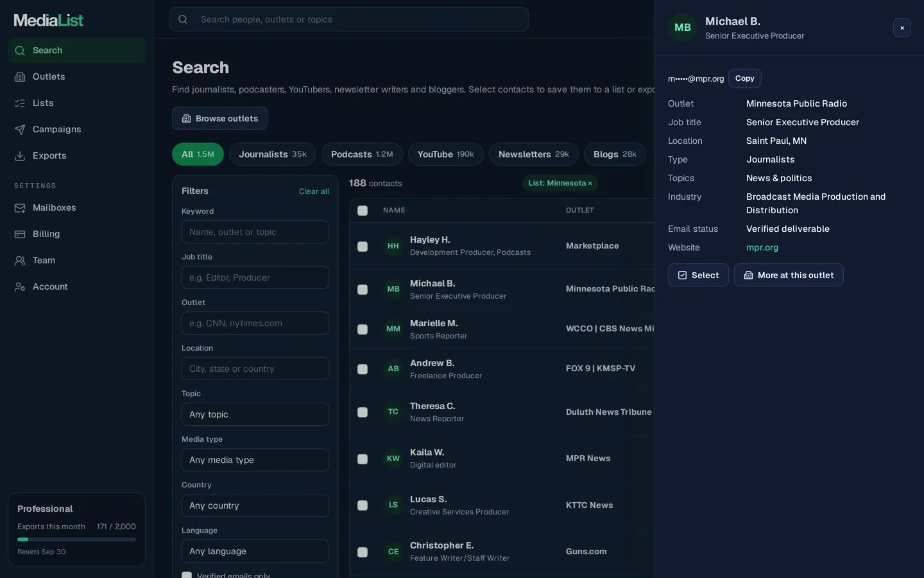
Task: Open the Any topic dropdown
Action: [255, 414]
